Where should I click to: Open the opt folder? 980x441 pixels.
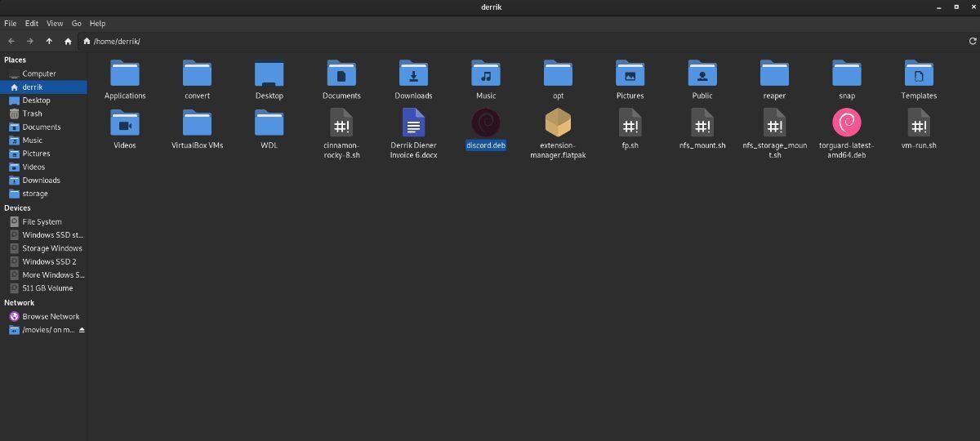click(558, 73)
